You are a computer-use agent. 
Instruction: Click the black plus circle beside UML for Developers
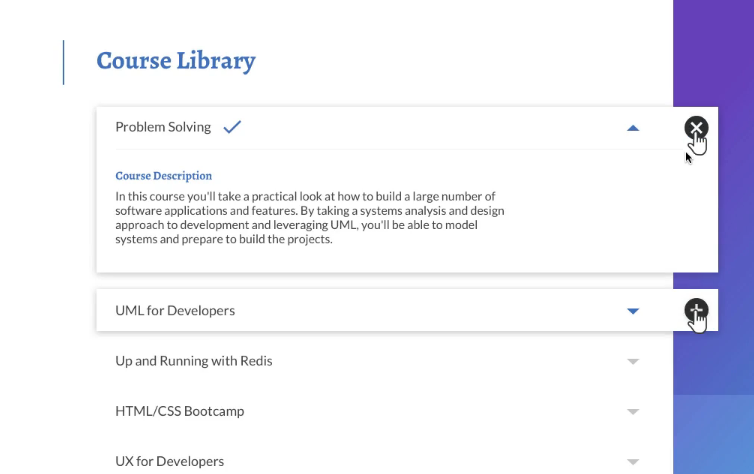tap(696, 310)
